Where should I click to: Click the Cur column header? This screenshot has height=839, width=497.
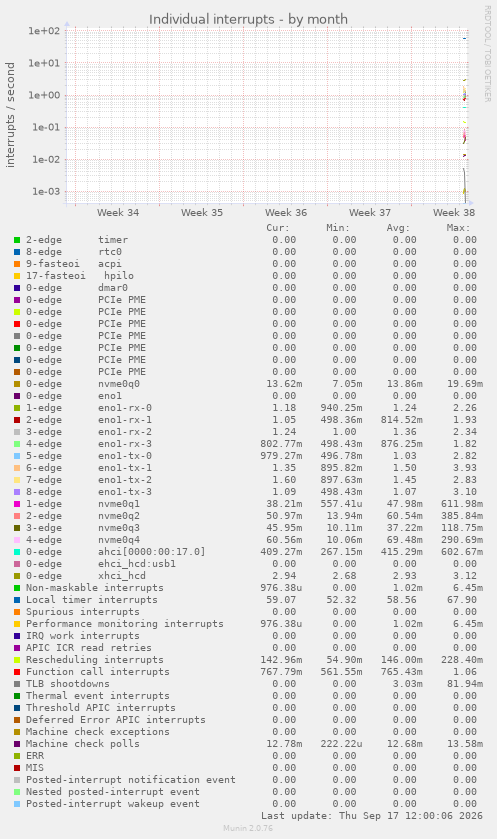click(x=278, y=228)
